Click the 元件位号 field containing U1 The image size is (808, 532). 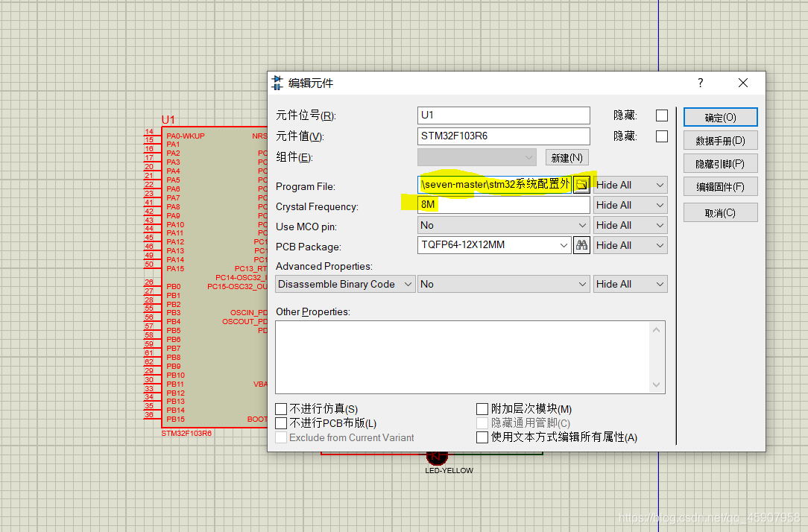tap(503, 115)
